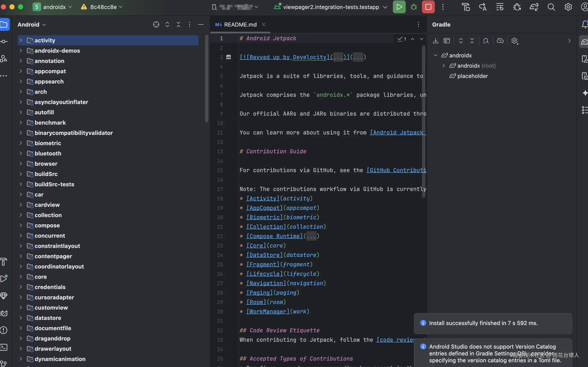Image resolution: width=588 pixels, height=367 pixels.
Task: Stop the running app with red square
Action: [x=428, y=7]
